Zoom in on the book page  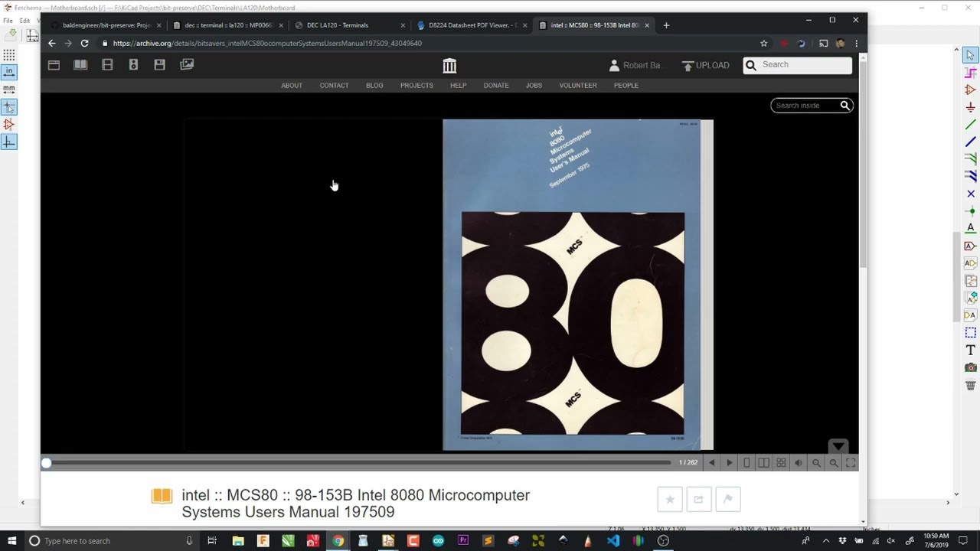tap(834, 463)
